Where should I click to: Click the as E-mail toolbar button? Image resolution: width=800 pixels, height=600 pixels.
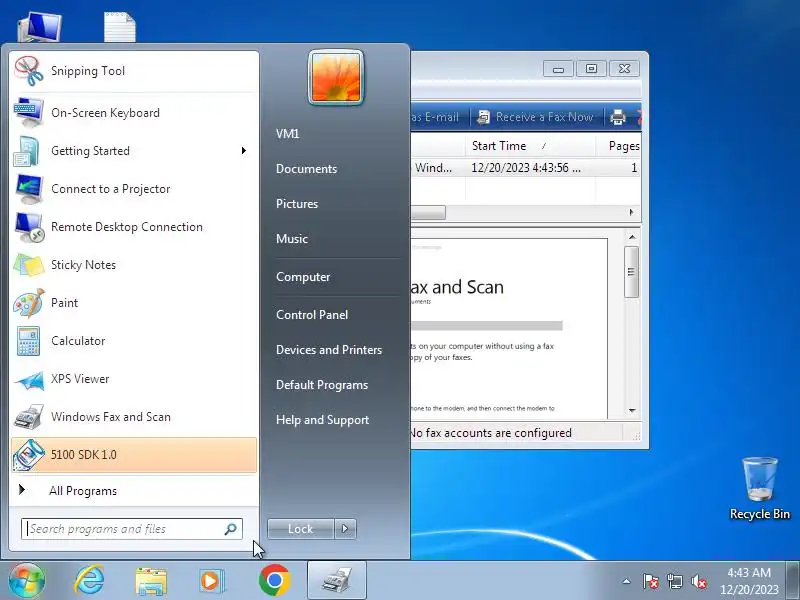coord(435,117)
